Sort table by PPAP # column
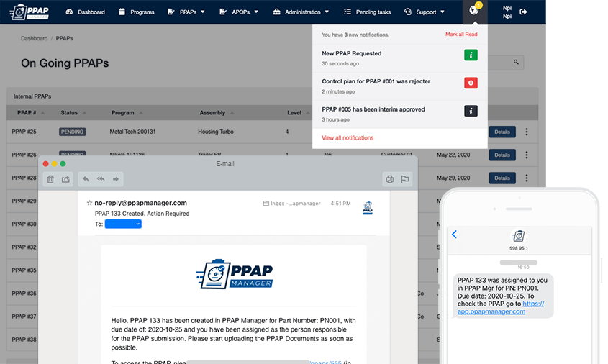Image resolution: width=608 pixels, height=364 pixels. tap(31, 113)
